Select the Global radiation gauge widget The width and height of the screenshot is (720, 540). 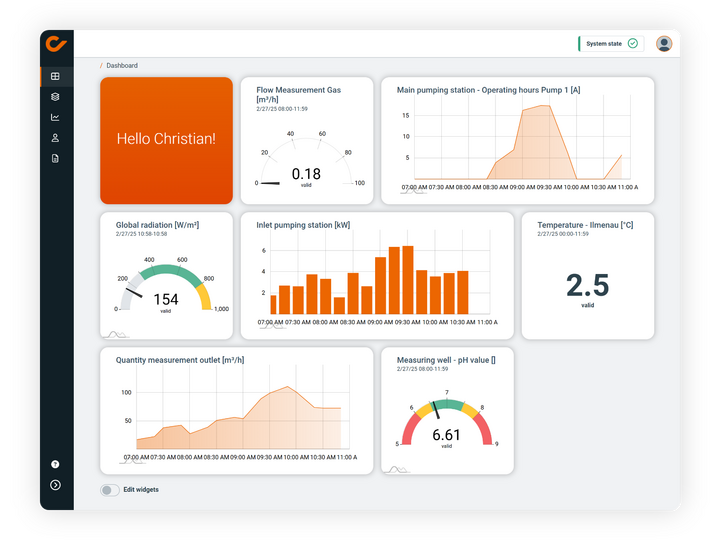pyautogui.click(x=166, y=288)
